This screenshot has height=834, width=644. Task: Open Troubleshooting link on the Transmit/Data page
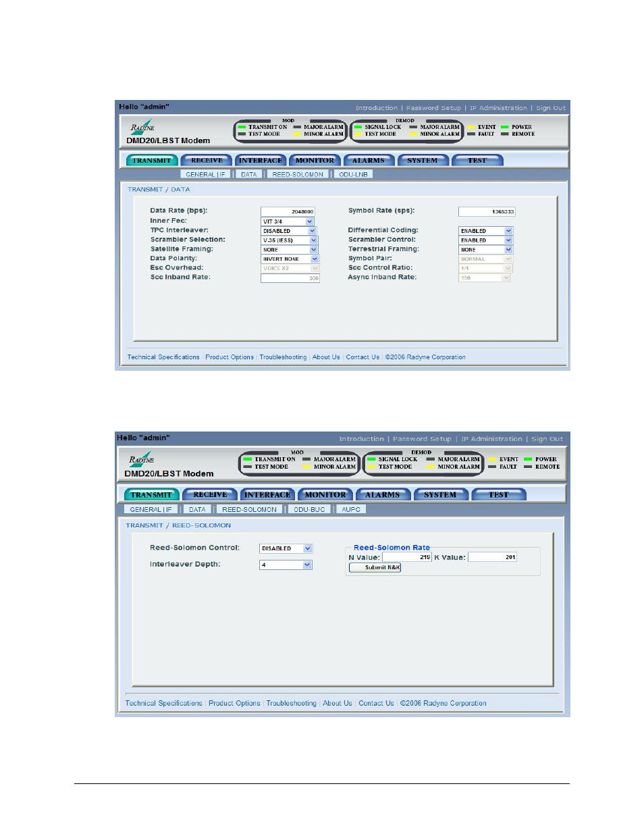click(283, 357)
